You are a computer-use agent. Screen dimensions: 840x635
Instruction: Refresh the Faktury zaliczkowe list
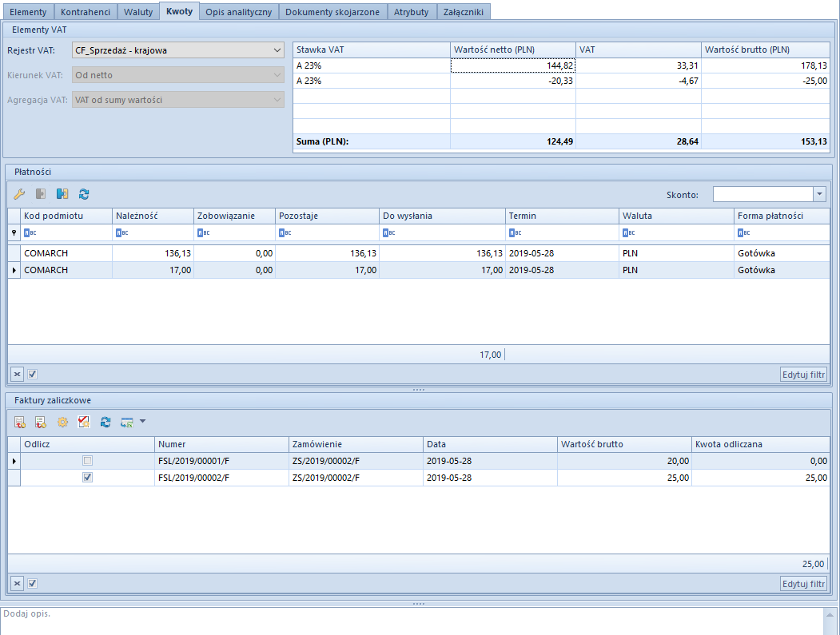(105, 423)
